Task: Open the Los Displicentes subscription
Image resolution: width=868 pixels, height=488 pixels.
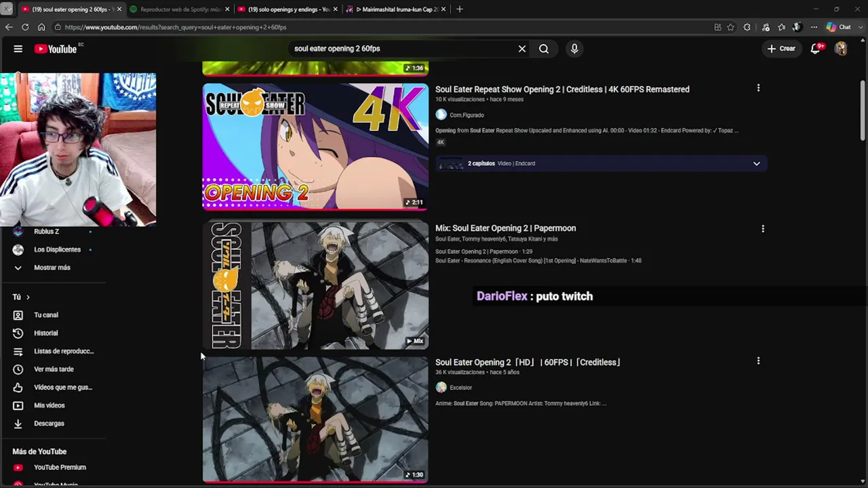Action: click(x=58, y=249)
